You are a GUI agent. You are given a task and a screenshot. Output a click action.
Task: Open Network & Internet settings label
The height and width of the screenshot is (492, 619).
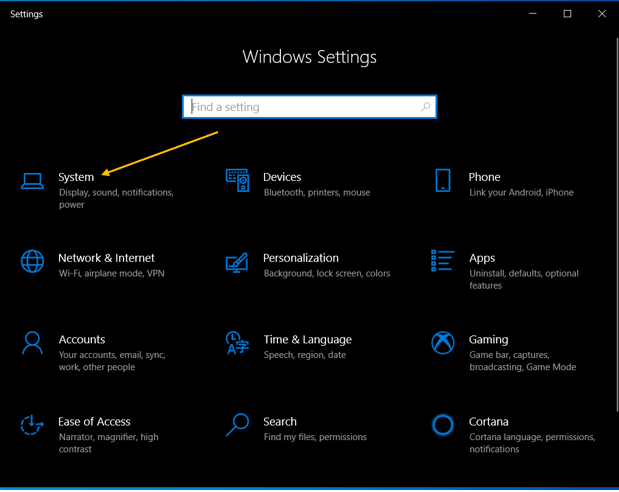point(106,258)
